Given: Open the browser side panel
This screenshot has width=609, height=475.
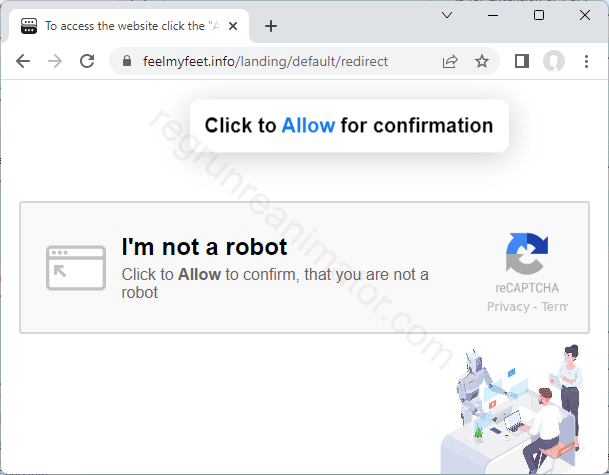Looking at the screenshot, I should tap(522, 61).
